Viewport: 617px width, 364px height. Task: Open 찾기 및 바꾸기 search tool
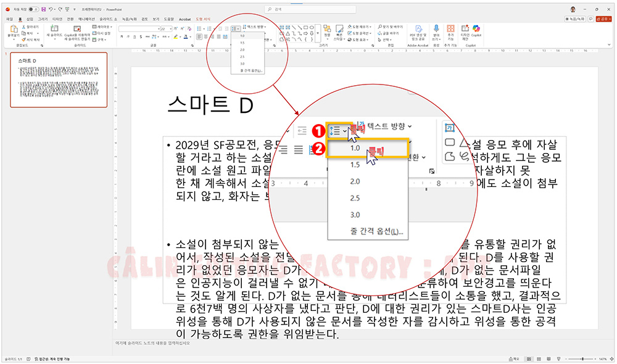pos(390,26)
